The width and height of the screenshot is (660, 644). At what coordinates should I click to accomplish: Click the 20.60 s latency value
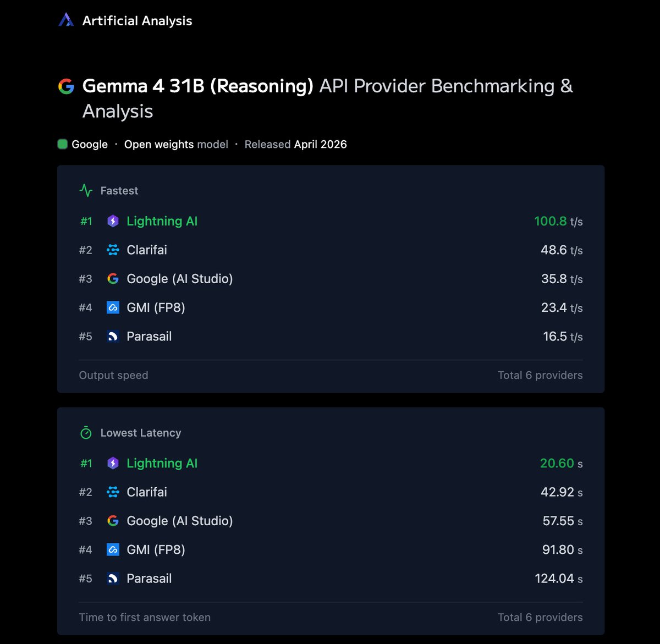click(x=561, y=463)
